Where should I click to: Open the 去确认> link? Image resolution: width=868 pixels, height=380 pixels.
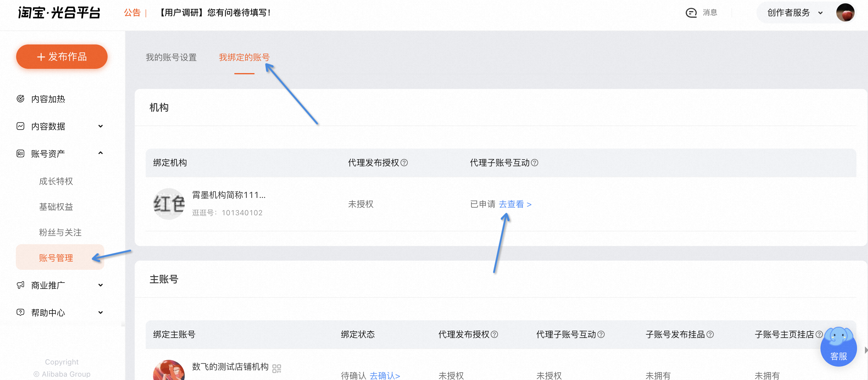[x=385, y=375]
